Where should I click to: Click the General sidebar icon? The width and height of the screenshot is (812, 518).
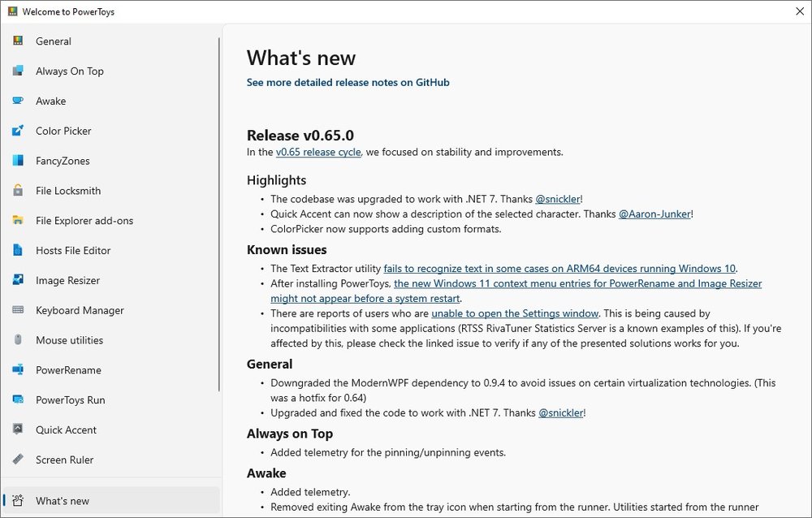pos(18,41)
